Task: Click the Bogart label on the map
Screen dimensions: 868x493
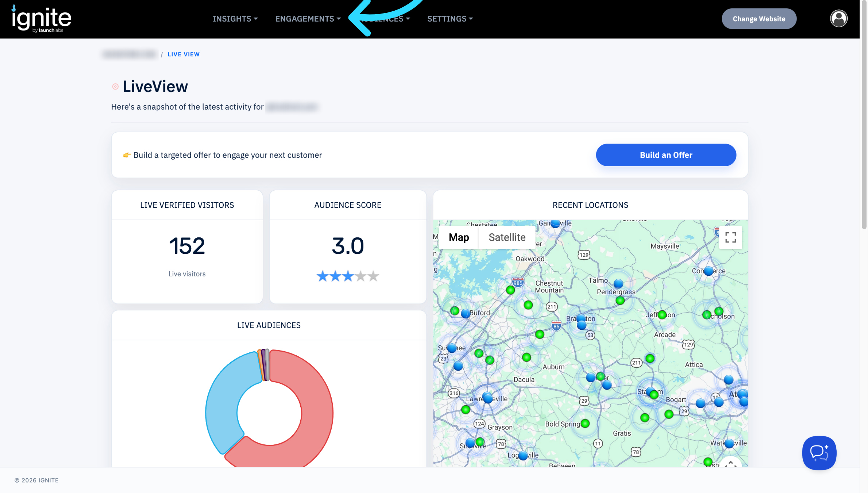Action: 676,400
